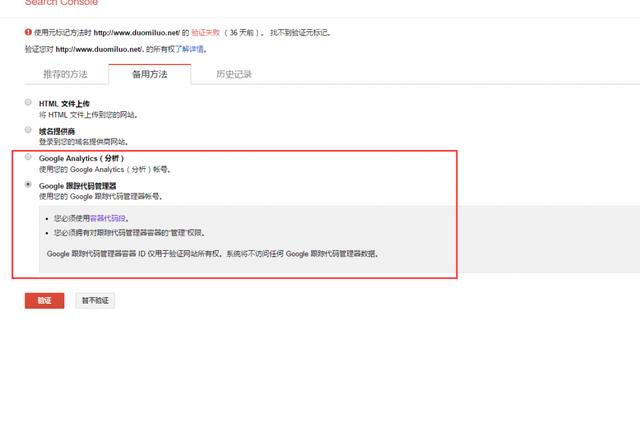Click the Search Console title
640x424 pixels.
pyautogui.click(x=61, y=2)
